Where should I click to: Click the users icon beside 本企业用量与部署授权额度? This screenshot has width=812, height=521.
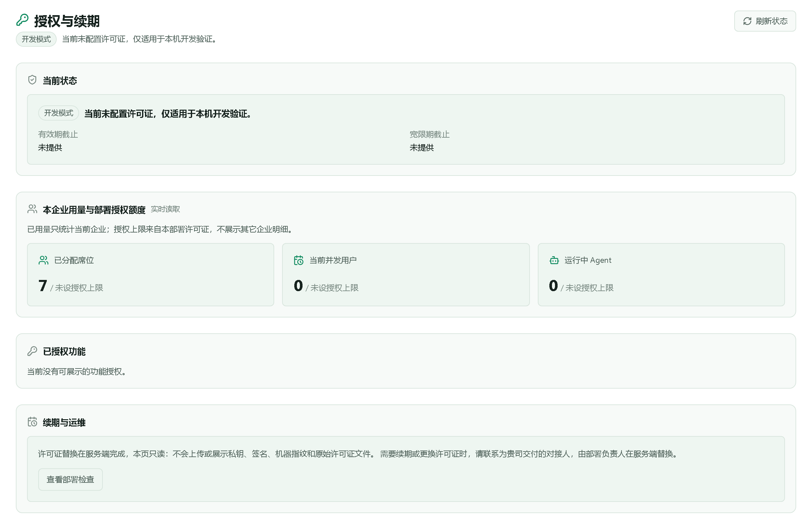pyautogui.click(x=32, y=209)
